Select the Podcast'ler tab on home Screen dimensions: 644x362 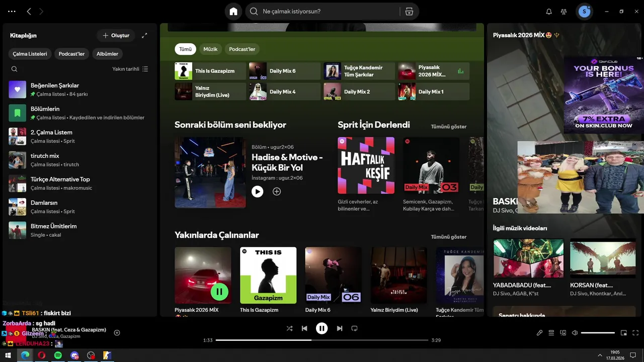coord(242,49)
